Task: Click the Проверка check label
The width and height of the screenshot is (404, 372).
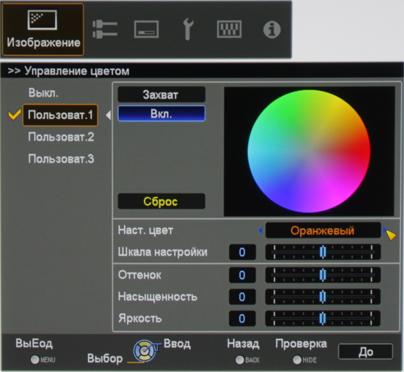Action: 301,344
